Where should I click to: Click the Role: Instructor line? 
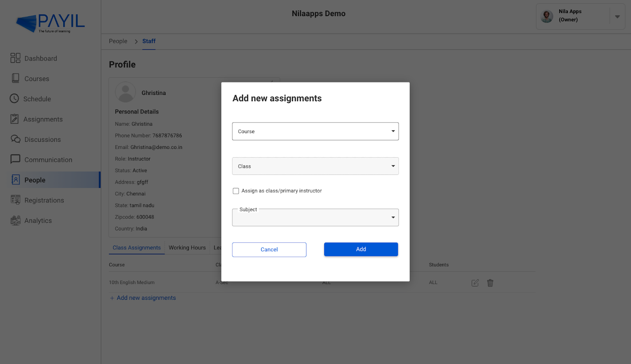coord(133,159)
